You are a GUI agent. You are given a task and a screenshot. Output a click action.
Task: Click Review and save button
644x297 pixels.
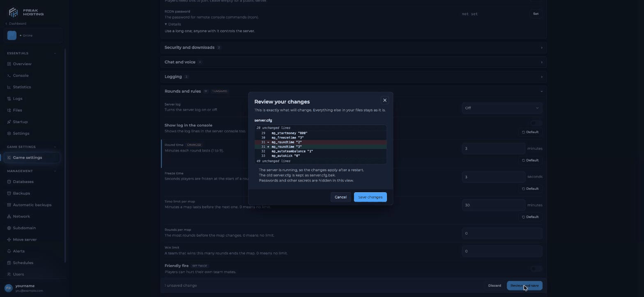(x=524, y=285)
